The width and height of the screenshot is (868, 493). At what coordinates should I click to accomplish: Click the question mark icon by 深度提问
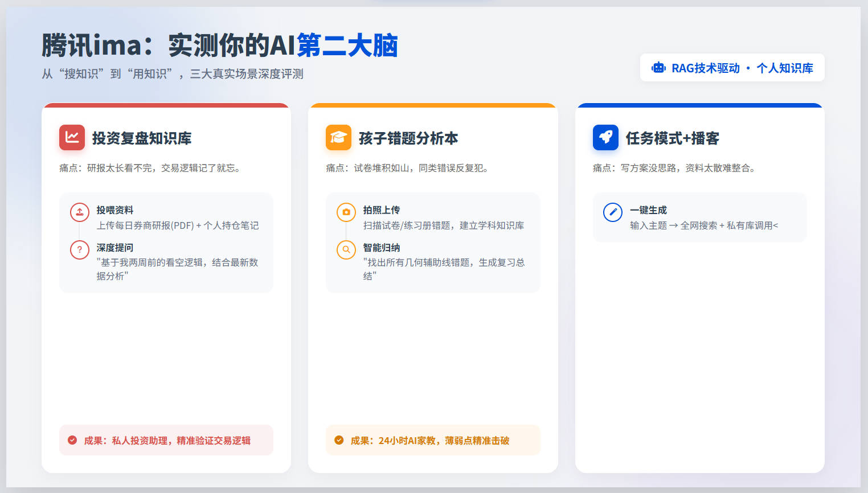point(80,249)
